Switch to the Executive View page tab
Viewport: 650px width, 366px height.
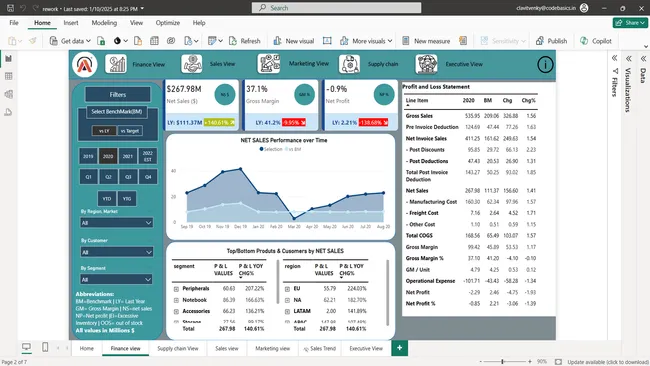tap(366, 348)
